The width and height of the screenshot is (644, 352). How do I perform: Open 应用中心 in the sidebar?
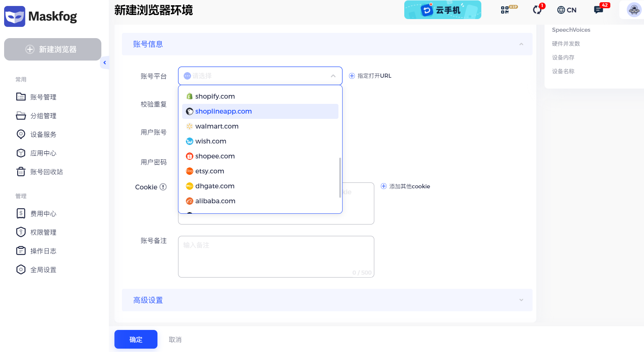coord(43,153)
